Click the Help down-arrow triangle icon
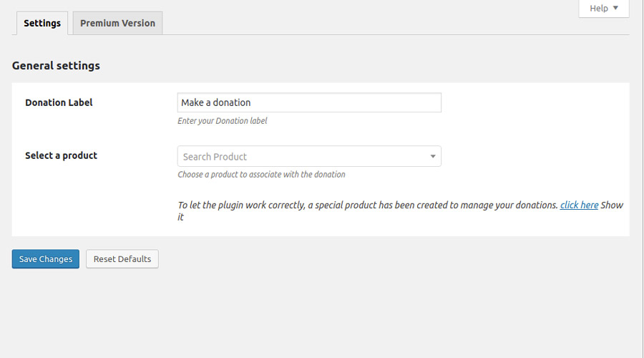Viewport: 644px width, 358px height. (615, 8)
